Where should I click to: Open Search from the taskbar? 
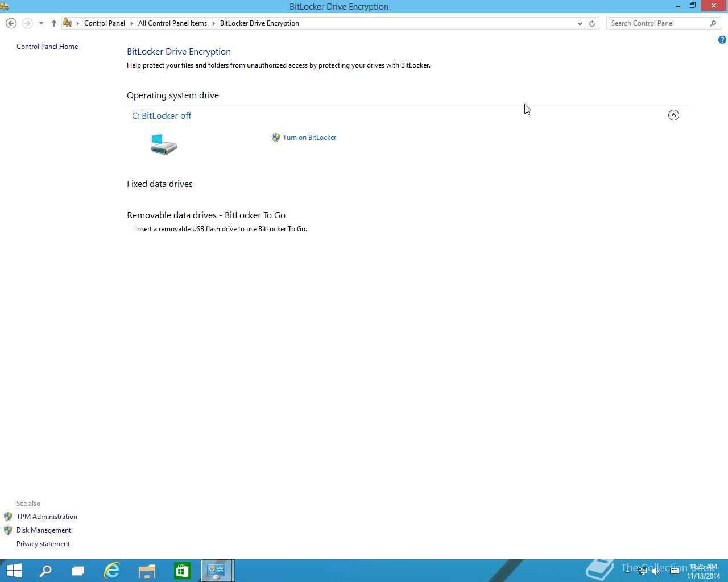[x=45, y=571]
